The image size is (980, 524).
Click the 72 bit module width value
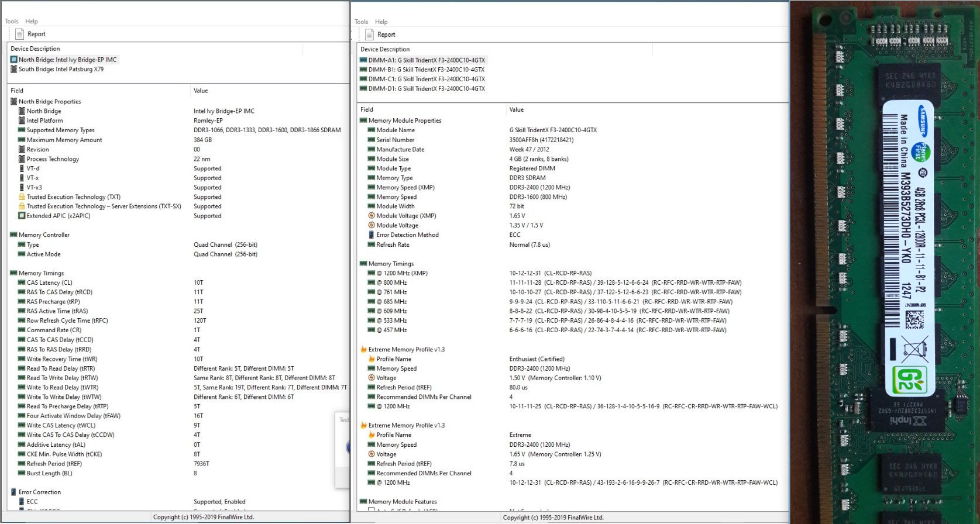click(x=517, y=206)
